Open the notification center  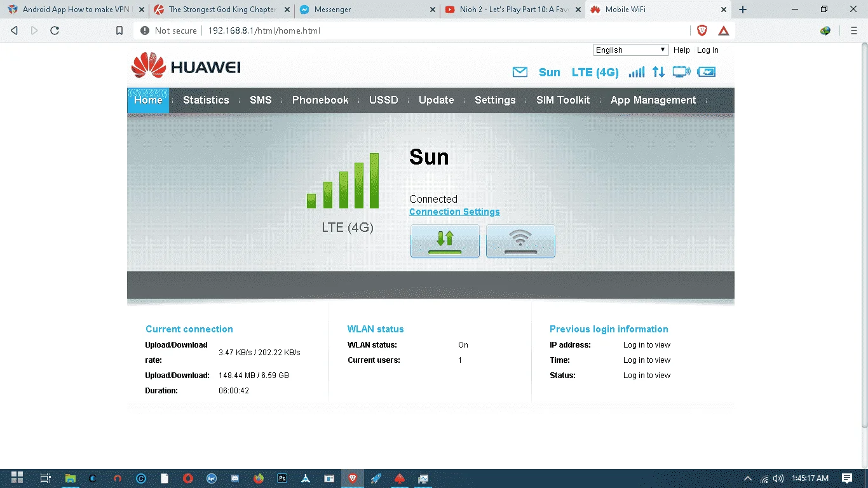coord(846,478)
